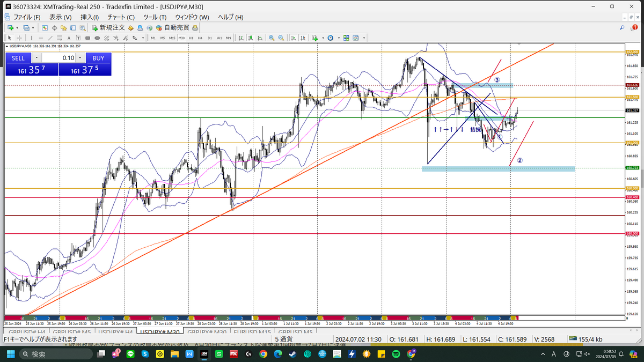Click the search icon at top right
The height and width of the screenshot is (362, 644).
pos(622,27)
